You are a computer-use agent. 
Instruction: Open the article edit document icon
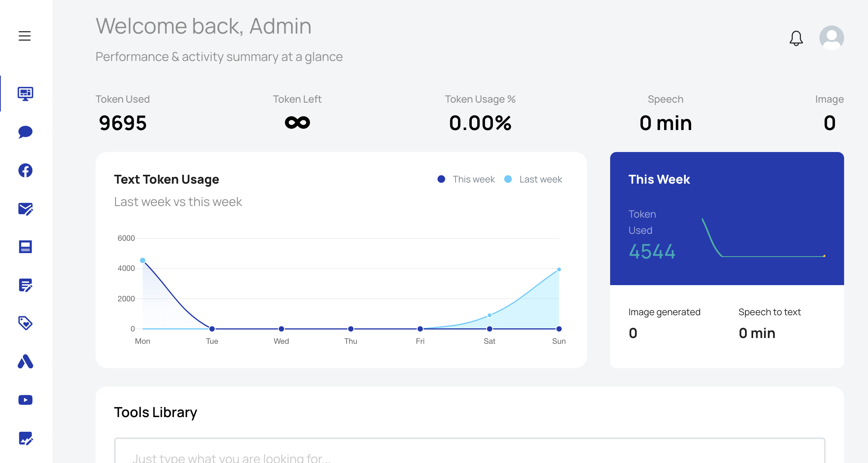click(x=25, y=286)
